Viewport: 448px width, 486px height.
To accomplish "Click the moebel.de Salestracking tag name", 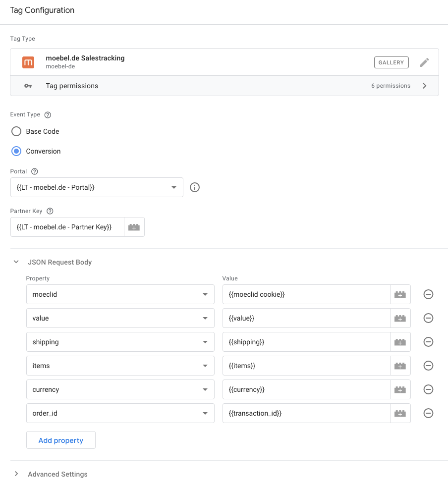I will (x=85, y=58).
